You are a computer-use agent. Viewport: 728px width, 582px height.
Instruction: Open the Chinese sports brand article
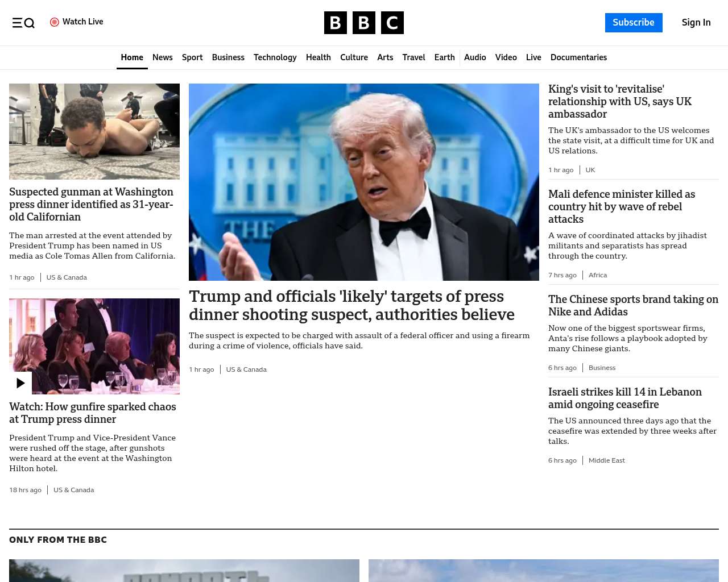(x=633, y=306)
